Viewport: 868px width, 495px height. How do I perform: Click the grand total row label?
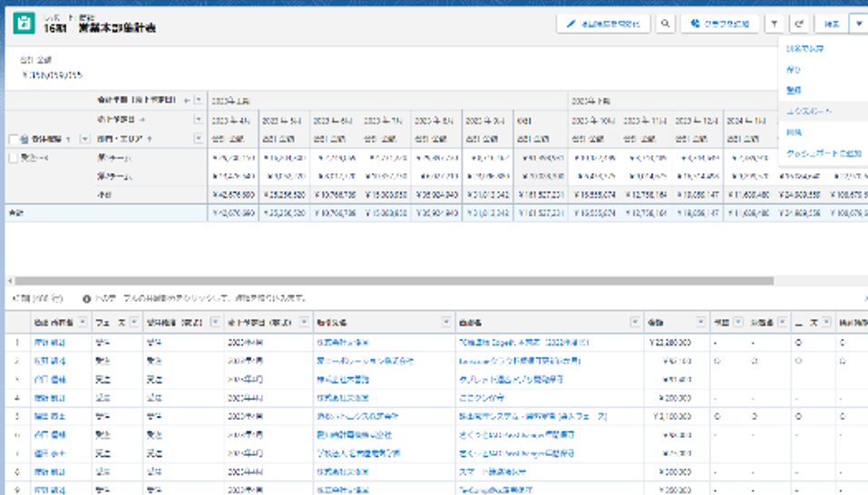(16, 213)
